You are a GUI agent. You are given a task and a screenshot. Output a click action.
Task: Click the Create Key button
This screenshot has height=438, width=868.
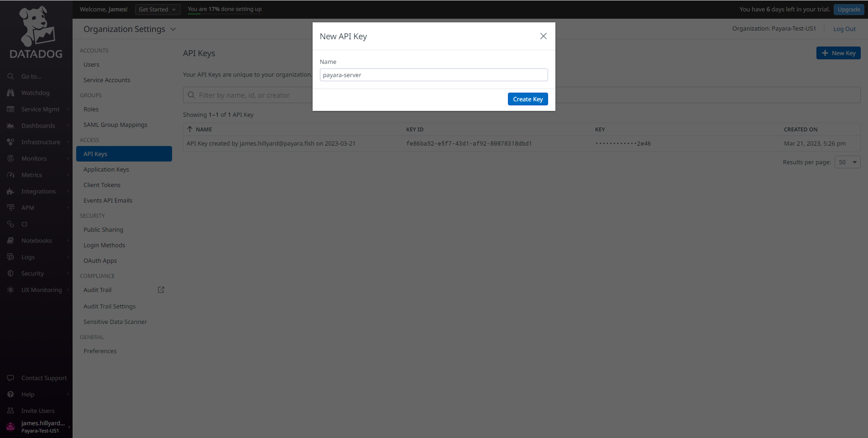click(x=528, y=99)
